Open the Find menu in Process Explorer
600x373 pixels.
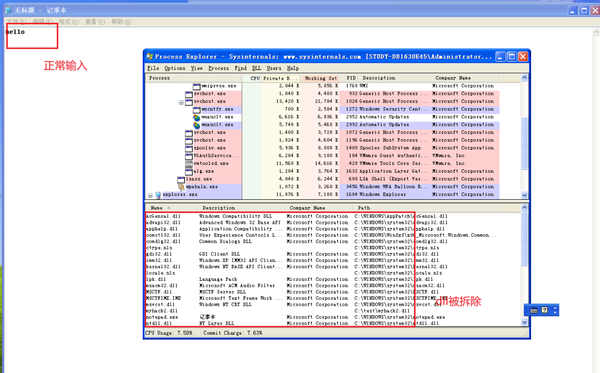pos(240,68)
